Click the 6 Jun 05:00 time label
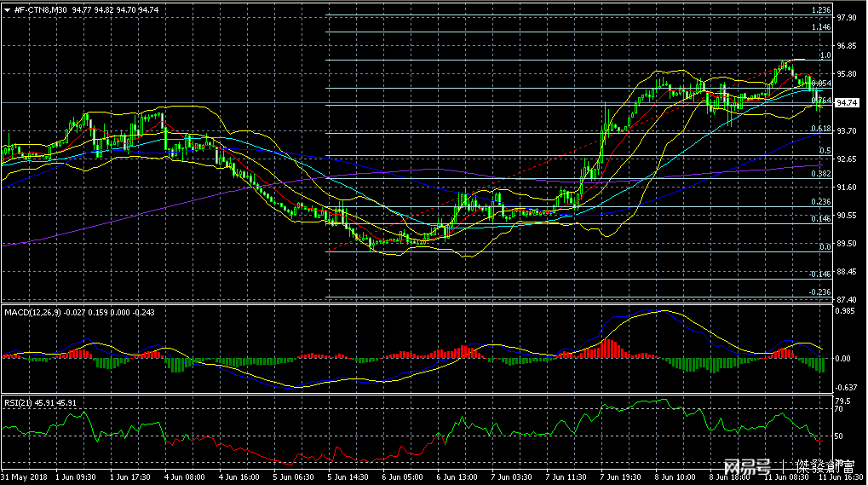Image resolution: width=868 pixels, height=485 pixels. [402, 477]
